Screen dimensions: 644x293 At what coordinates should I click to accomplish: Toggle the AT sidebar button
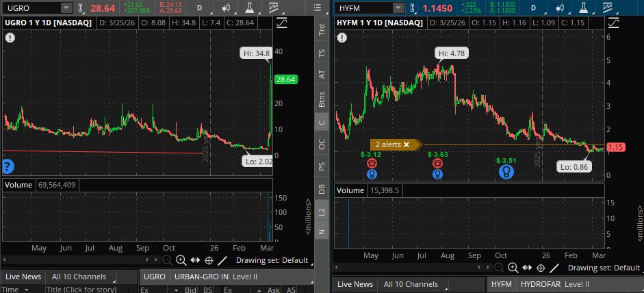(x=322, y=74)
